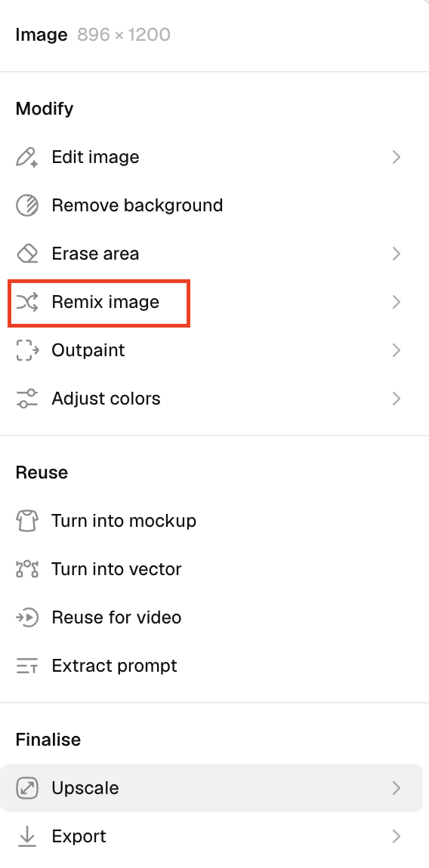This screenshot has width=429, height=868.
Task: Expand the Export options chevron
Action: pyautogui.click(x=397, y=836)
